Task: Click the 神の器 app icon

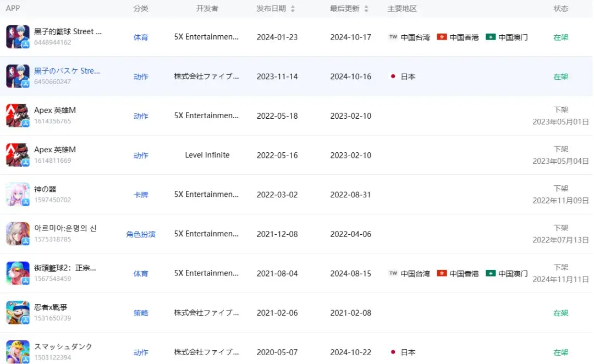Action: click(x=18, y=194)
